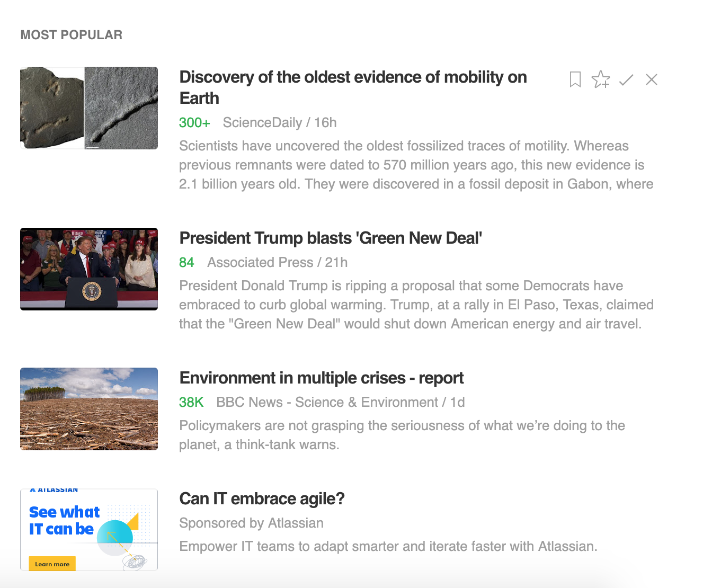The width and height of the screenshot is (712, 588).
Task: Open the 'Can IT embrace agile?' sponsored headline
Action: [262, 499]
